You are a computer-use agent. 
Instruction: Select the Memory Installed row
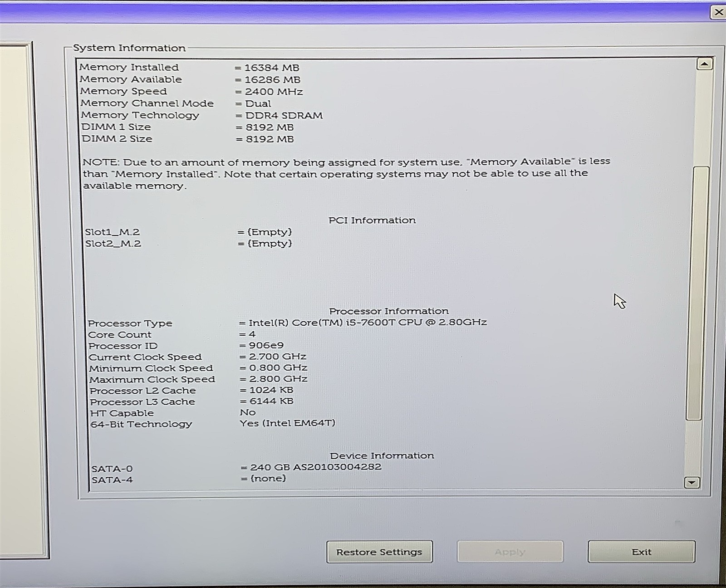click(x=129, y=67)
